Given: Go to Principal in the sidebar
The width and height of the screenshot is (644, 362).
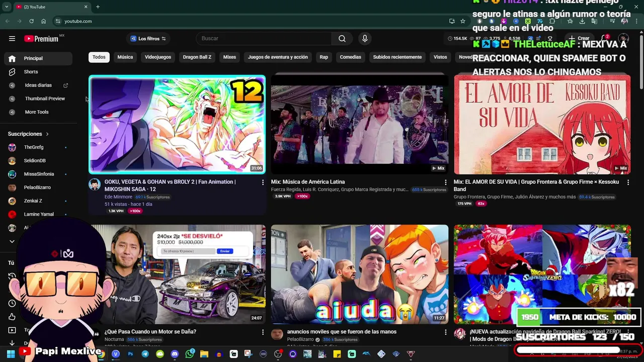Looking at the screenshot, I should click(x=38, y=58).
